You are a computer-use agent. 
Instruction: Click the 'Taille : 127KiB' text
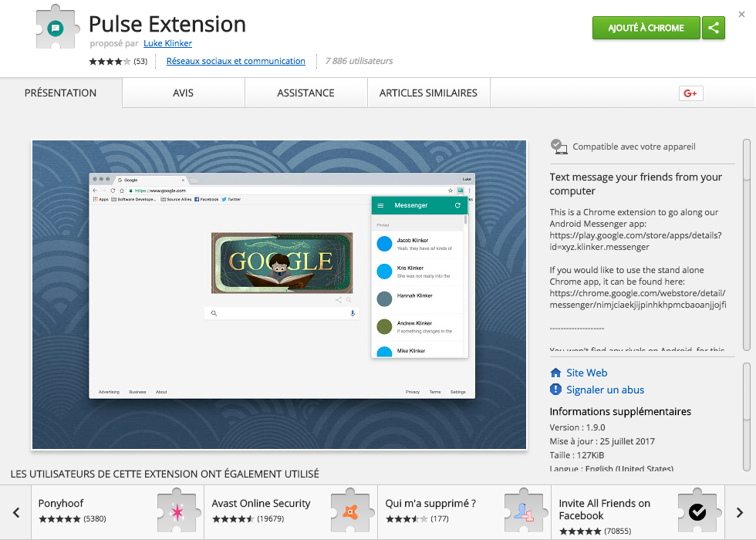577,455
